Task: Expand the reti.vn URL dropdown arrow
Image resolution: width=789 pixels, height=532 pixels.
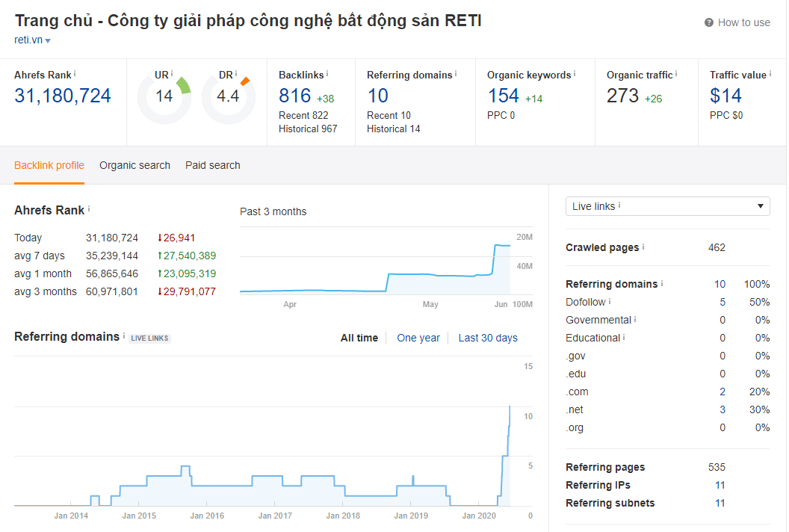Action: point(48,41)
